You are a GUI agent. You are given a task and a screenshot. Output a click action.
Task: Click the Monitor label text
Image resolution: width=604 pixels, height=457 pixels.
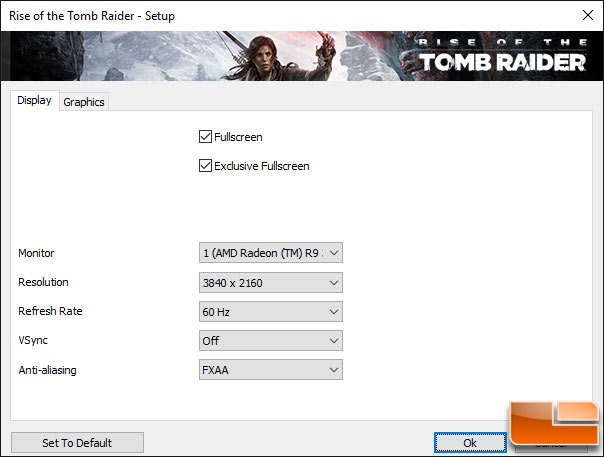36,253
